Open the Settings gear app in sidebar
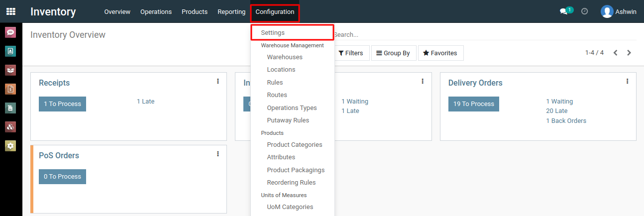This screenshot has width=644, height=216. point(10,145)
